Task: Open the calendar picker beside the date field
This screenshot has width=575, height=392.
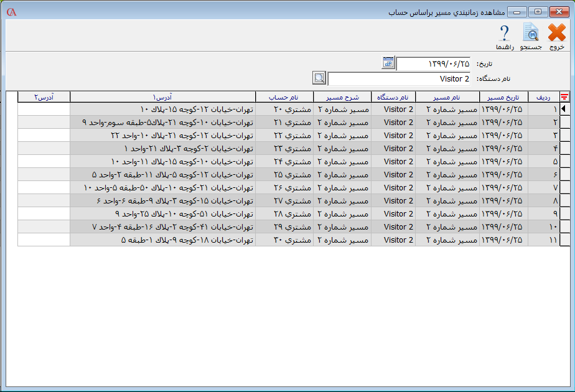Action: pyautogui.click(x=388, y=63)
